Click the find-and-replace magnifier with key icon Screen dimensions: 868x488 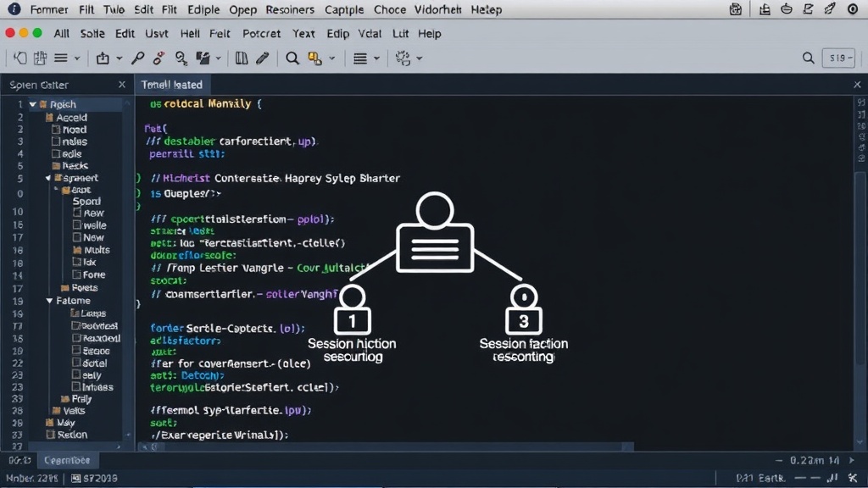181,58
